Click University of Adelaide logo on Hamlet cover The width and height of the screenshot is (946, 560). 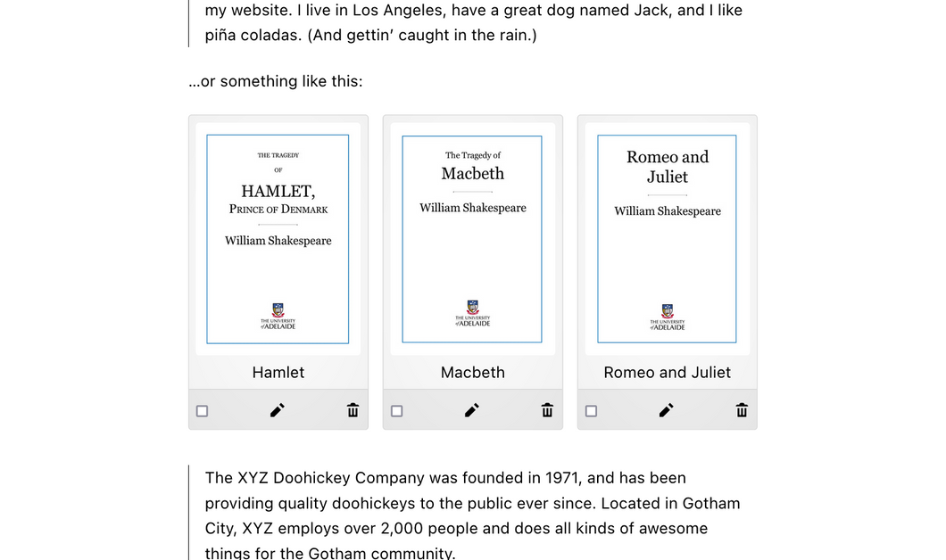[278, 316]
